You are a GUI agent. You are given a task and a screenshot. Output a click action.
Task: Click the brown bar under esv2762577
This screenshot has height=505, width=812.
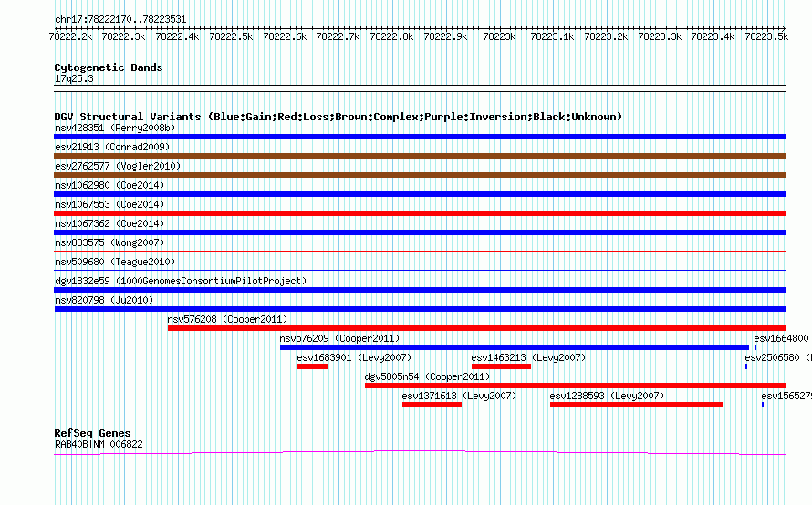[420, 175]
